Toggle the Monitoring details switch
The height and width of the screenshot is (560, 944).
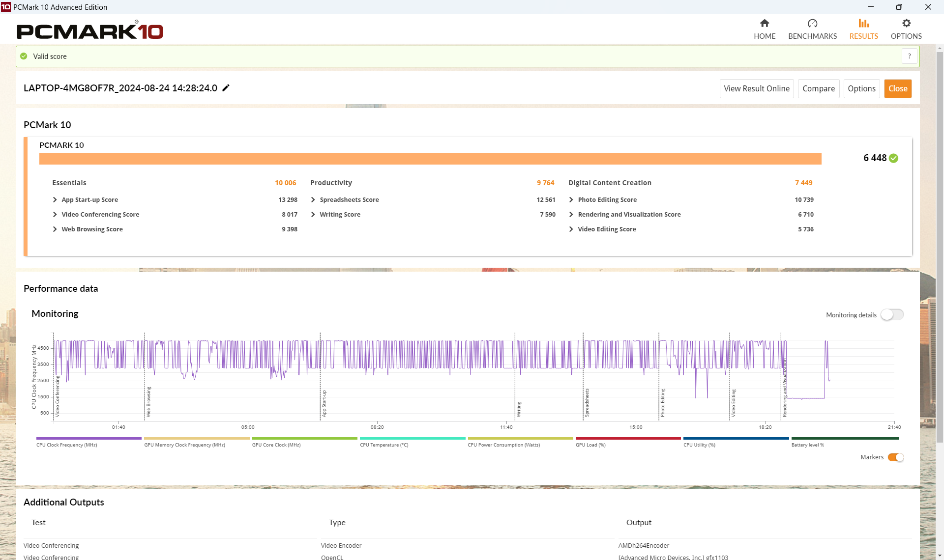click(892, 314)
